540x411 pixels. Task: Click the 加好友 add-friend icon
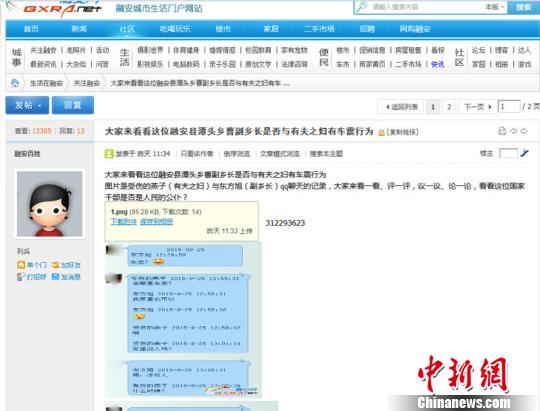point(55,265)
